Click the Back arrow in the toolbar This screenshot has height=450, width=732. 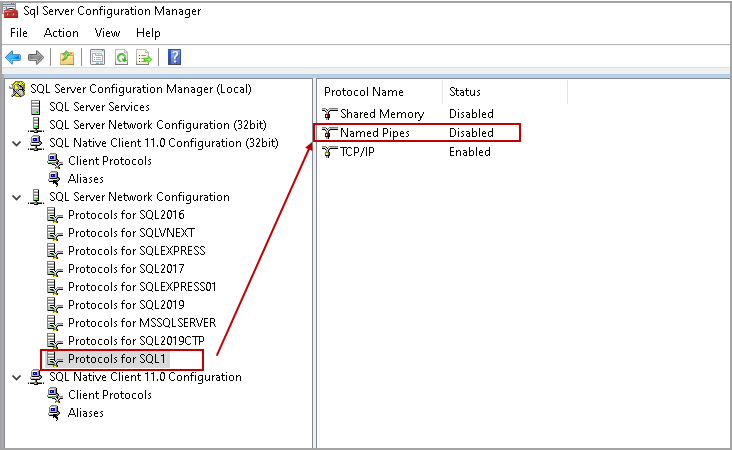pyautogui.click(x=13, y=58)
